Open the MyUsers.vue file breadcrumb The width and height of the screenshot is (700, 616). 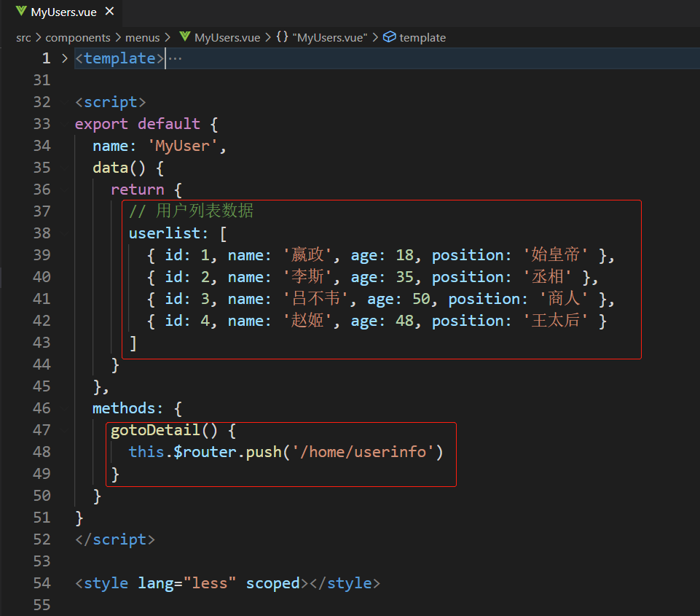[227, 37]
